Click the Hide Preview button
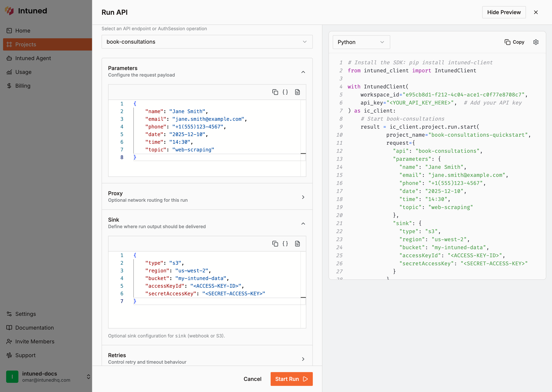552x392 pixels. pos(504,12)
